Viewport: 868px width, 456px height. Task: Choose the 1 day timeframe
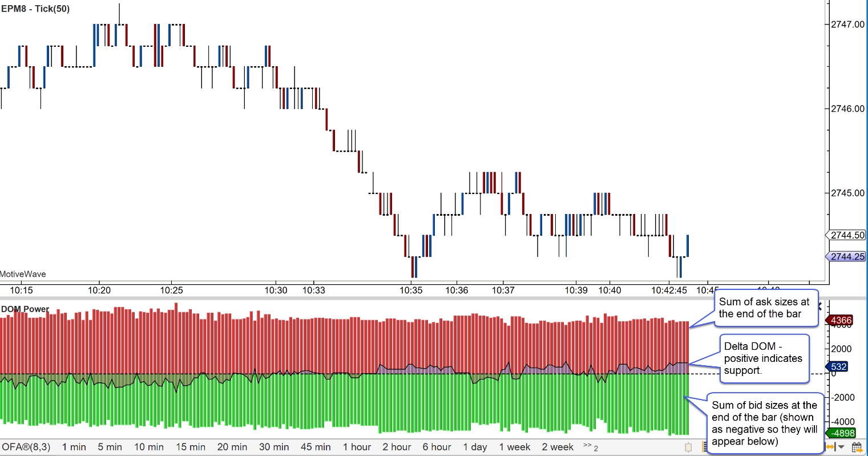475,447
